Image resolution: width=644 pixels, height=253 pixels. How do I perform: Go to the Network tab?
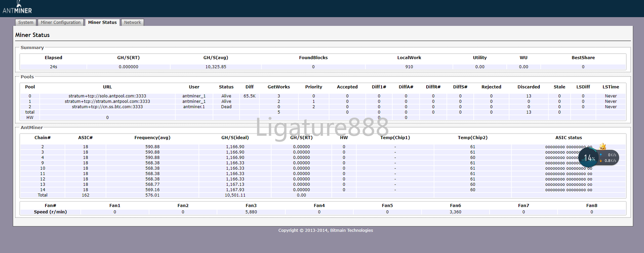(x=132, y=23)
